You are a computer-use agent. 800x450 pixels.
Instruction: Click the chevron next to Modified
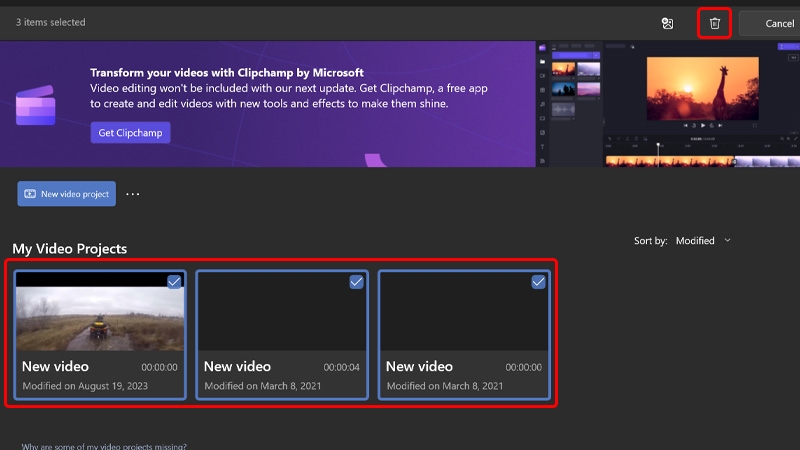(728, 240)
